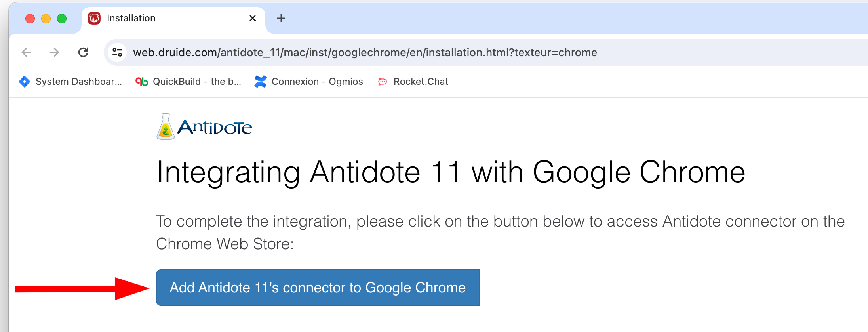
Task: Click the Antidote flask logo
Action: 166,127
